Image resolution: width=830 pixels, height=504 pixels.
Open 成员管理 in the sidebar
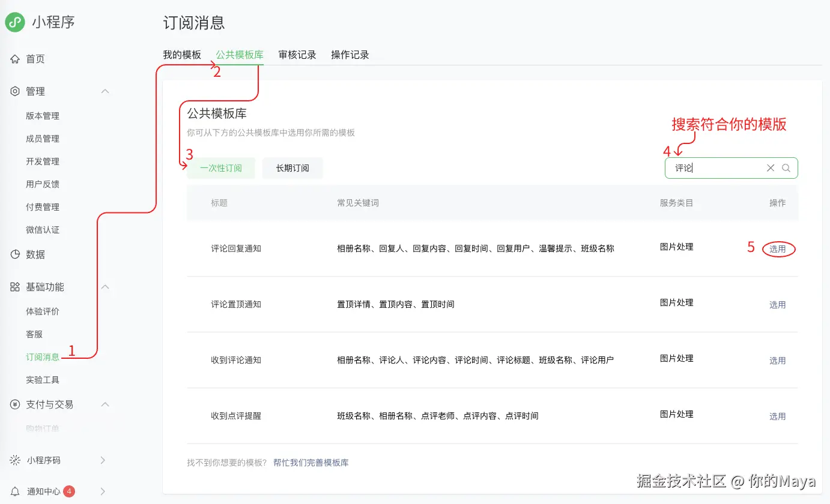[x=43, y=139]
